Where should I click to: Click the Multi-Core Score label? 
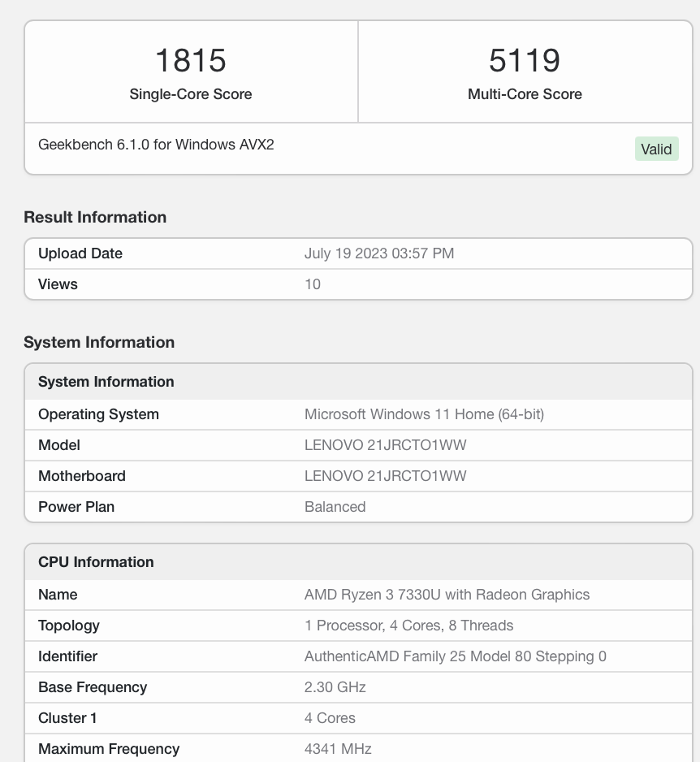[x=525, y=94]
